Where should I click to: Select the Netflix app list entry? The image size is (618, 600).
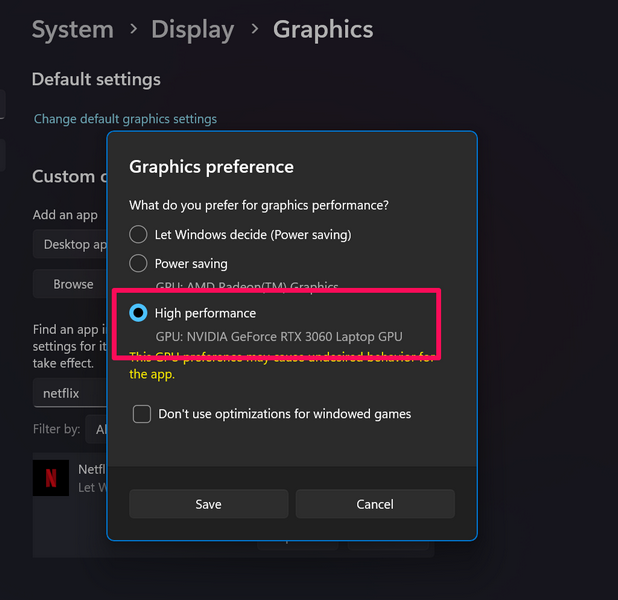tap(90, 477)
